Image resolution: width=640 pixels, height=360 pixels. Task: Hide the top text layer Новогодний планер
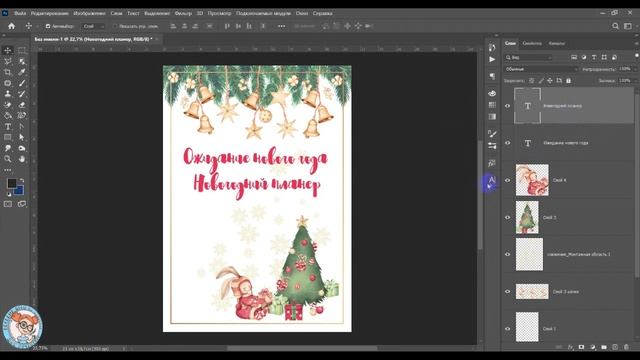click(508, 106)
